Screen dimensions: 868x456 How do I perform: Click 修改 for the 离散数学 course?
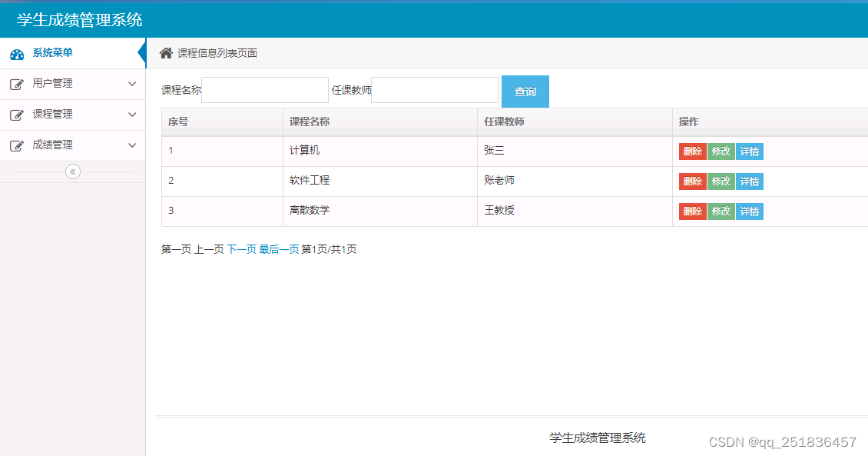tap(721, 211)
